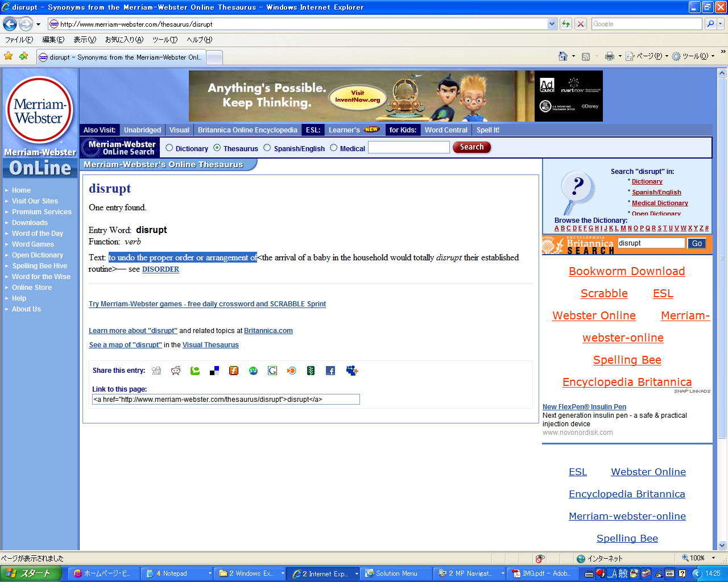This screenshot has height=582, width=728.
Task: Select the Dictionary radio button
Action: click(169, 148)
